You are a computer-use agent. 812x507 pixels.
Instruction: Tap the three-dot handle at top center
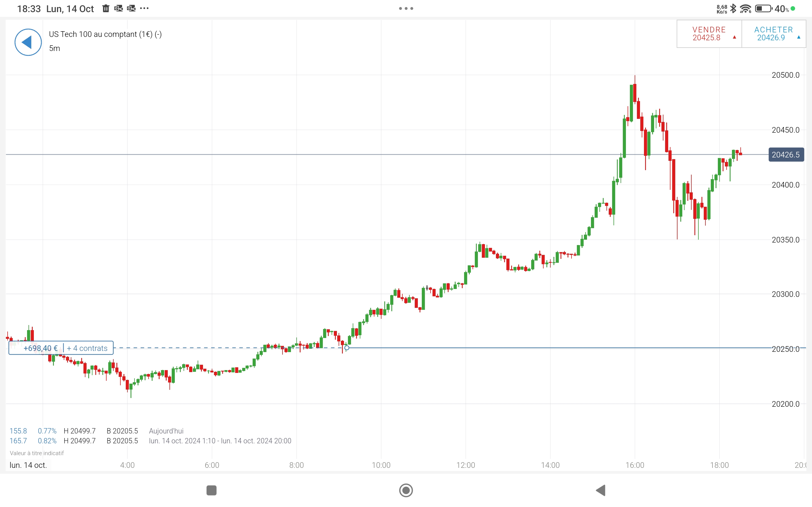pyautogui.click(x=406, y=9)
